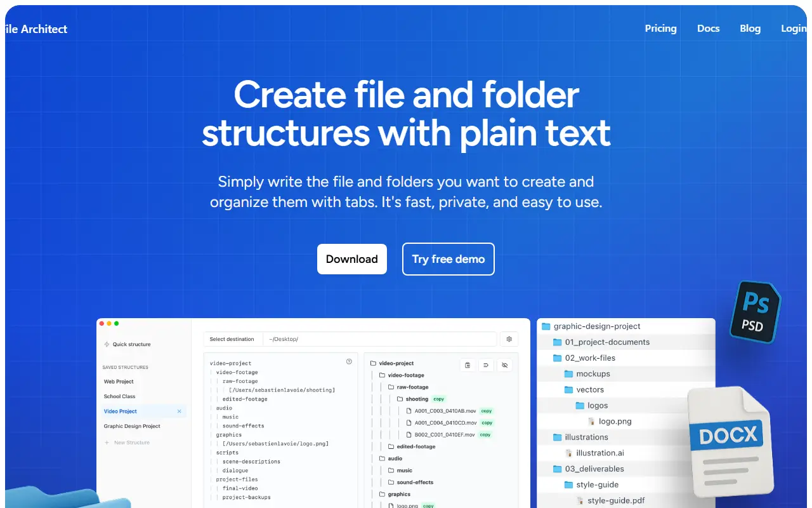The image size is (812, 508).
Task: Select the mockups folder row
Action: tap(626, 374)
